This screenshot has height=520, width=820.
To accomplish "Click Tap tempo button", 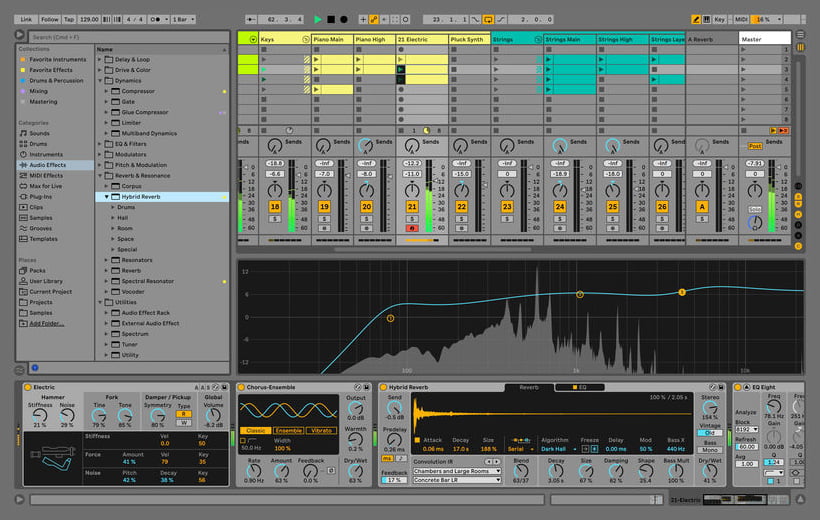I will pyautogui.click(x=69, y=19).
